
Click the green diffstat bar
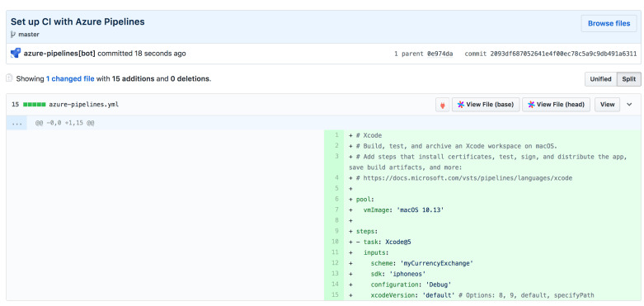pyautogui.click(x=34, y=104)
